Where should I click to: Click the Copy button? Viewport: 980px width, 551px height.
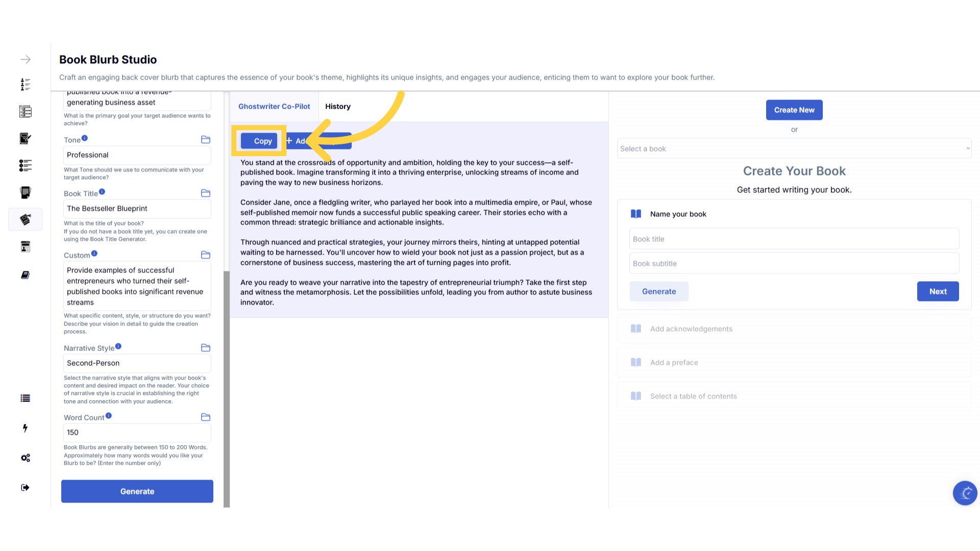point(259,141)
